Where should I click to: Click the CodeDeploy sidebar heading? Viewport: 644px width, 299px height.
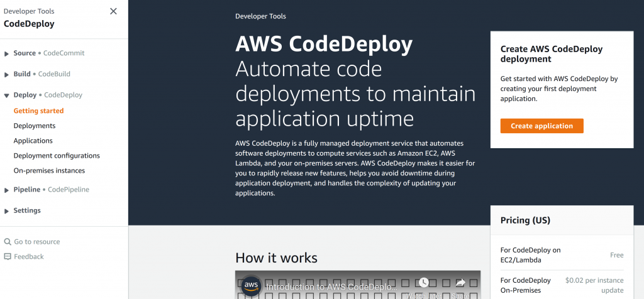pos(29,24)
